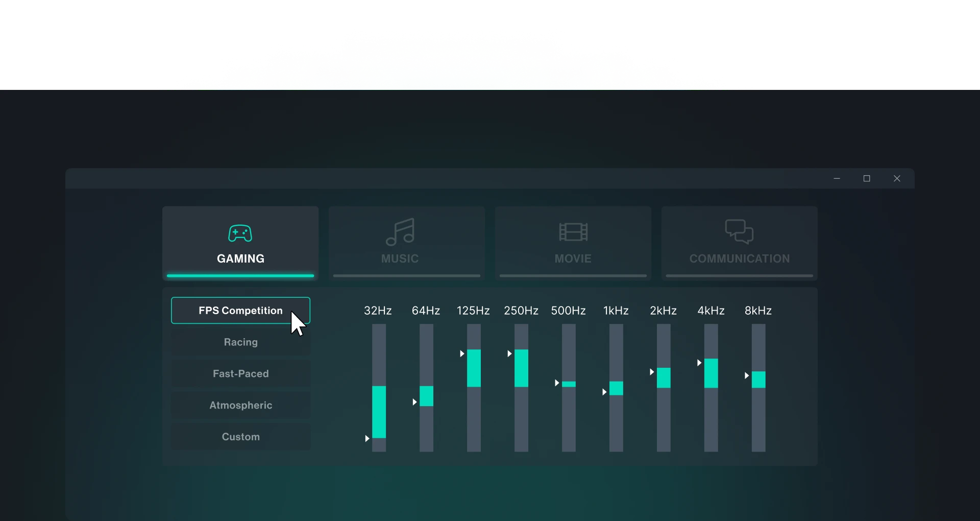This screenshot has width=980, height=521.
Task: Click the 8kHz equalizer slider bar
Action: (x=758, y=388)
